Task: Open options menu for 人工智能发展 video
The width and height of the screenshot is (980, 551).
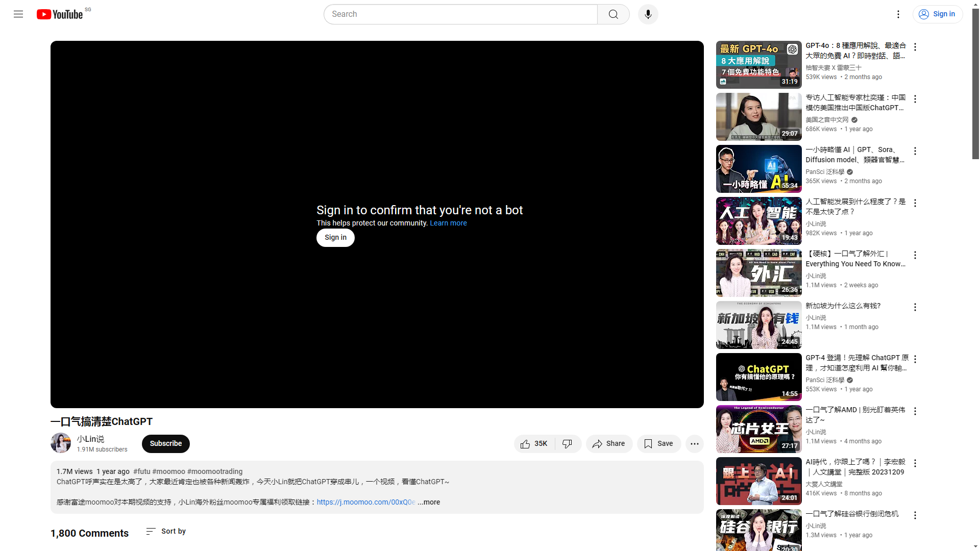Action: [915, 203]
